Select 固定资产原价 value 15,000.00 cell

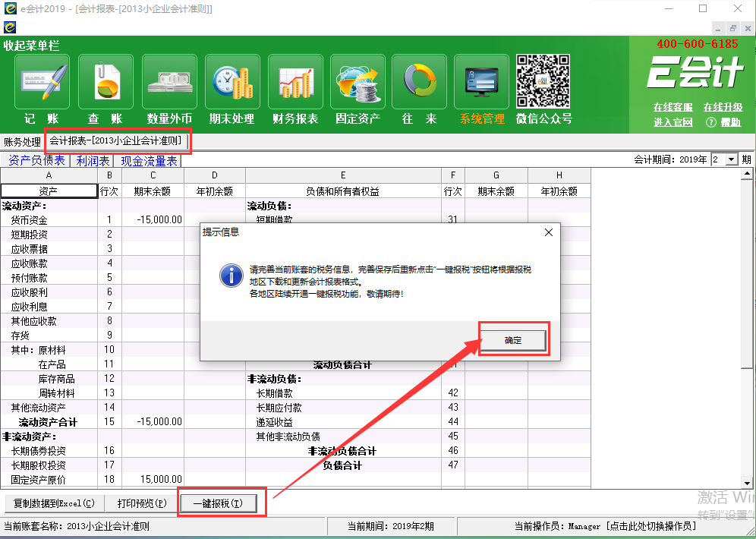coord(153,480)
